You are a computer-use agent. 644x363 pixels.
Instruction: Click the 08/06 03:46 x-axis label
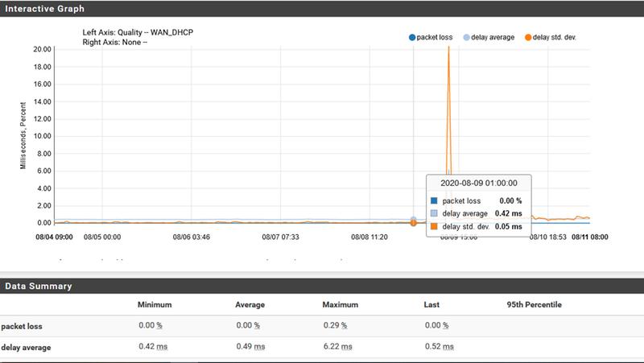(192, 237)
